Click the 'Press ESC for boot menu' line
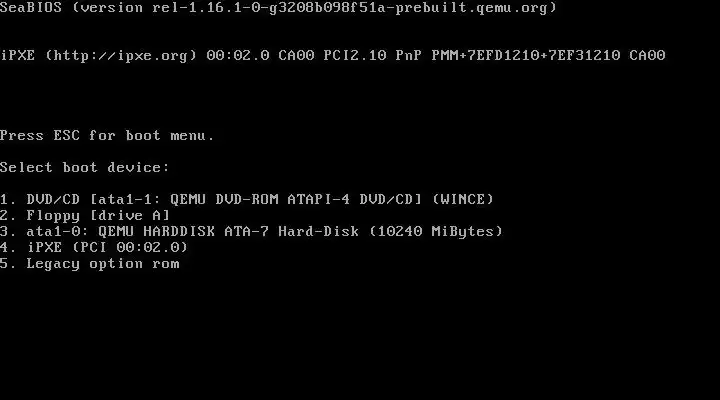The image size is (720, 400). [x=107, y=135]
